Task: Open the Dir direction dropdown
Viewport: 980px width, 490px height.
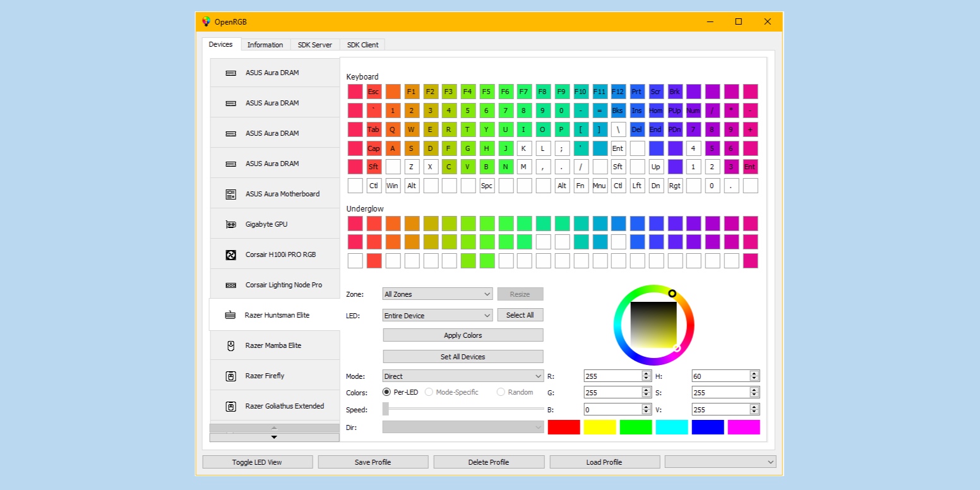Action: click(x=463, y=427)
